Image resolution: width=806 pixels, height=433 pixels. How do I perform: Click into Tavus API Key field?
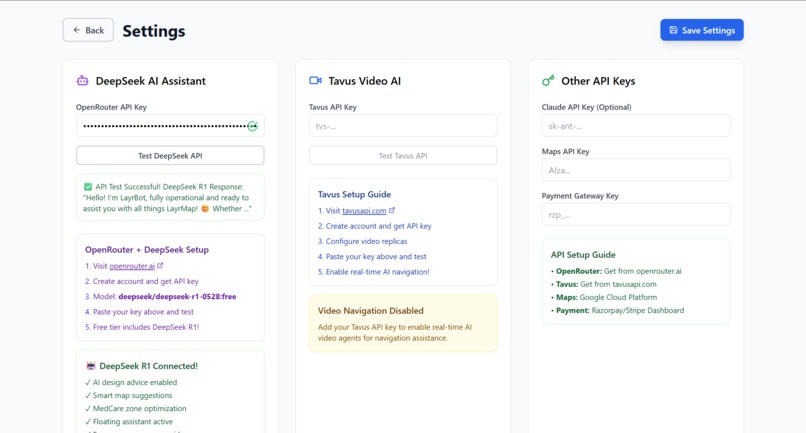pos(403,126)
